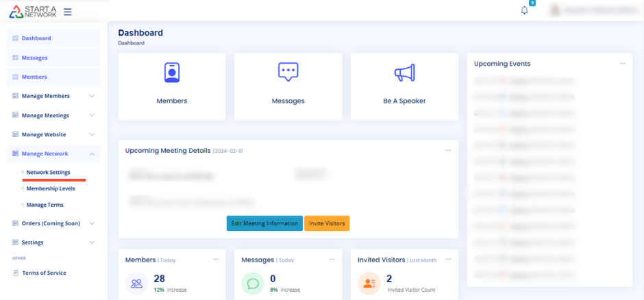
Task: Click the Start A Network logo
Action: pyautogui.click(x=33, y=12)
